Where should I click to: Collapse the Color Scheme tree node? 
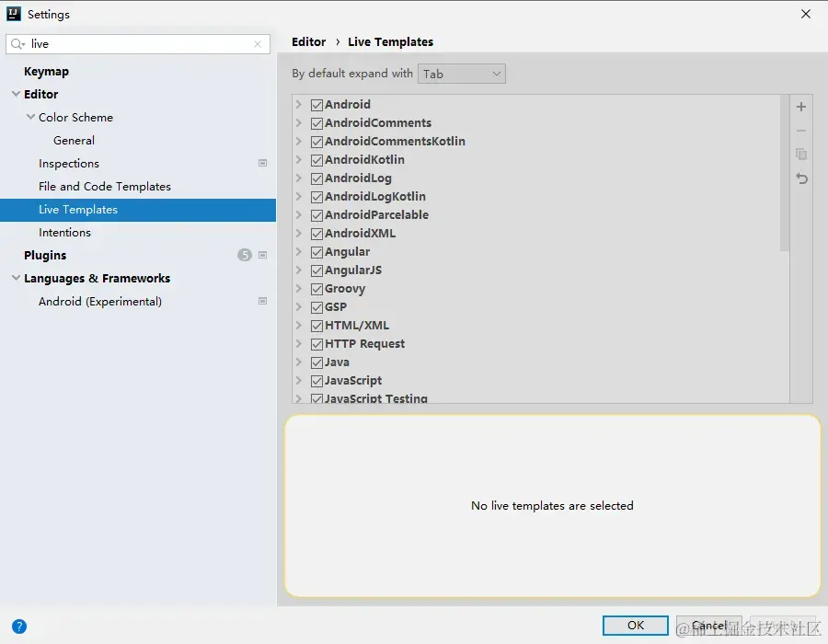coord(30,117)
